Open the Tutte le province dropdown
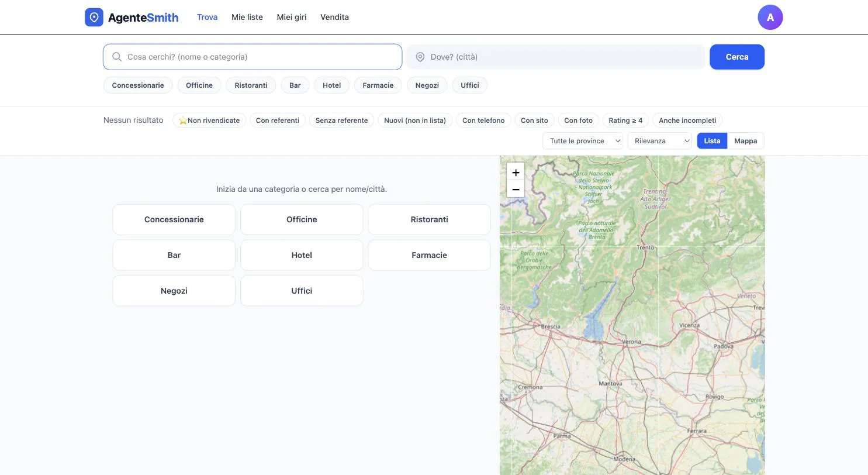868x475 pixels. click(583, 141)
